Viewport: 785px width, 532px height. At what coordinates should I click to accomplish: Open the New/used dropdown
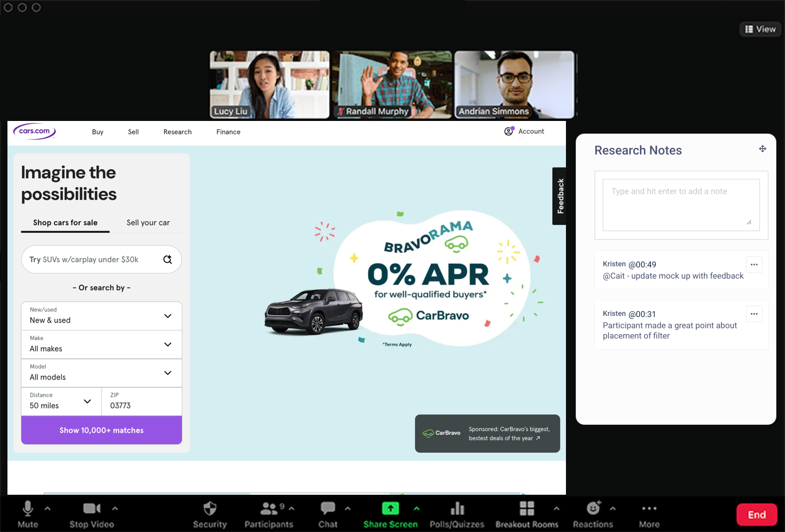coord(101,316)
